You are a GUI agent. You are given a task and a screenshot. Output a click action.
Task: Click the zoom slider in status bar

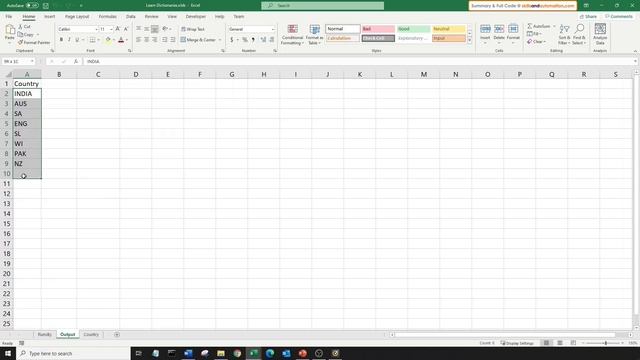605,343
